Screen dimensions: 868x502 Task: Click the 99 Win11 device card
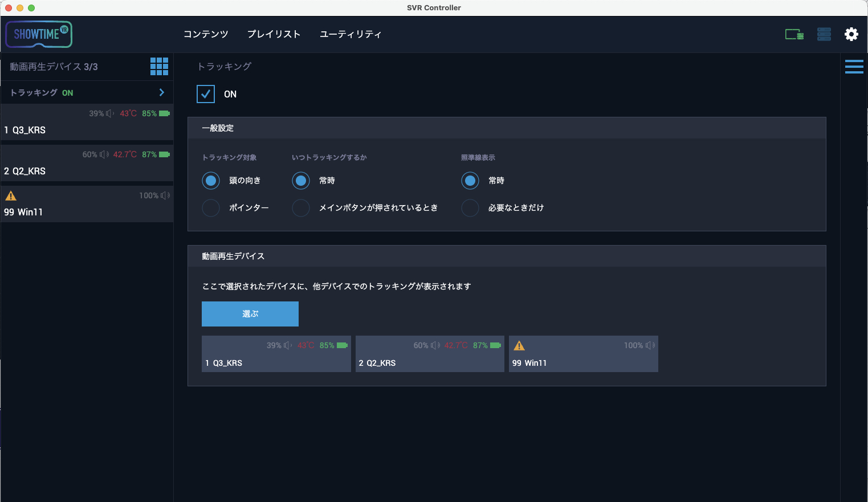(584, 354)
